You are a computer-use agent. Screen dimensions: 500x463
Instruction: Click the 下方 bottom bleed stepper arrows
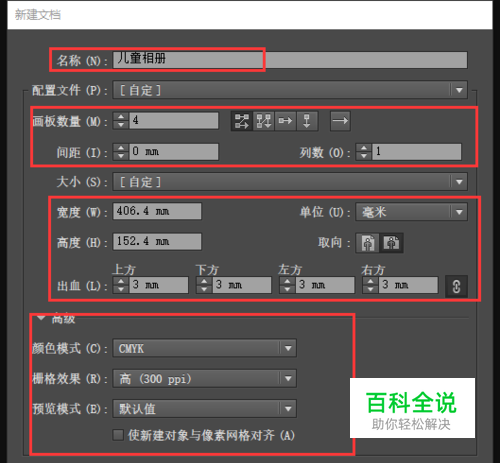pos(204,285)
